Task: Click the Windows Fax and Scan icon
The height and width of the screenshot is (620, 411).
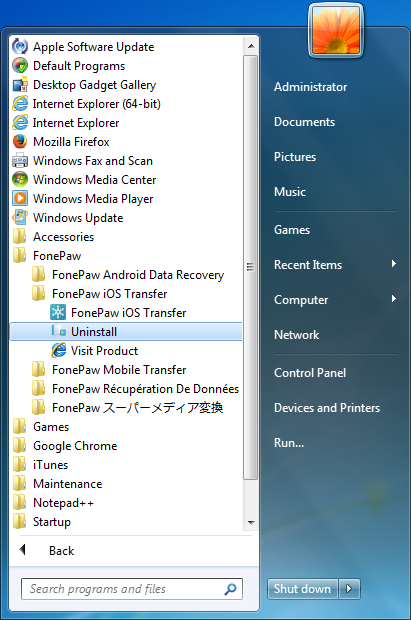Action: (x=20, y=161)
